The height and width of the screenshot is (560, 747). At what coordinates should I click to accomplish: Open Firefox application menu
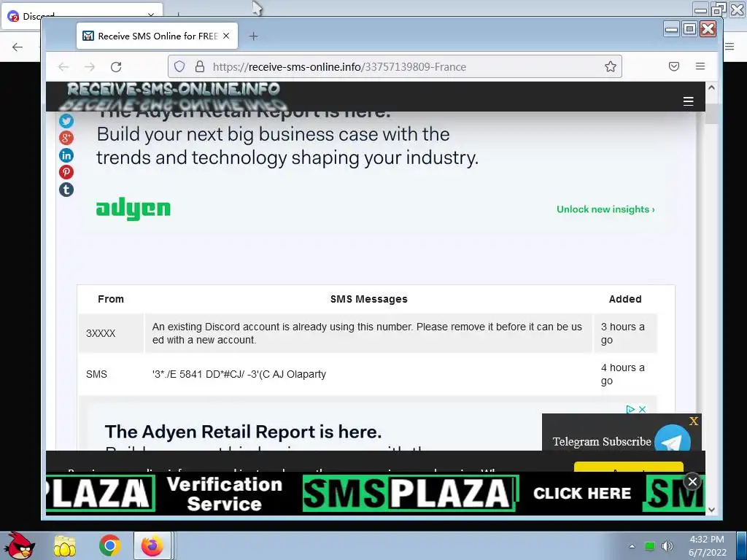(x=700, y=66)
